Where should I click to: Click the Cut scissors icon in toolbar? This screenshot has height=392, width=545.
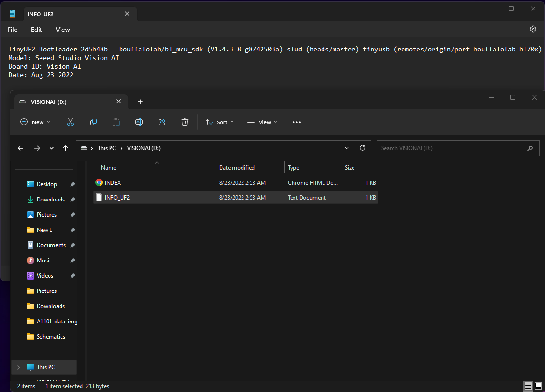[x=71, y=122]
